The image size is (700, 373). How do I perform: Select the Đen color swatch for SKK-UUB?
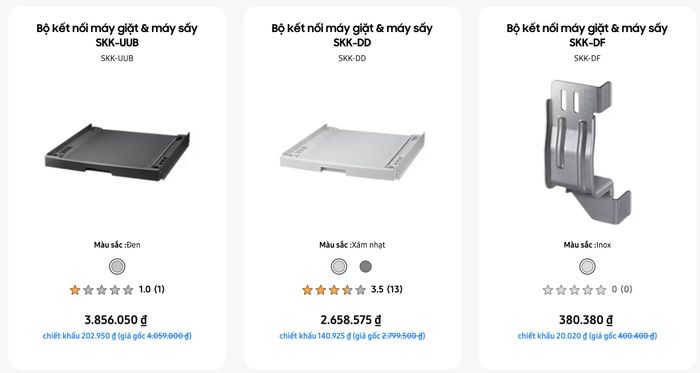(x=117, y=266)
